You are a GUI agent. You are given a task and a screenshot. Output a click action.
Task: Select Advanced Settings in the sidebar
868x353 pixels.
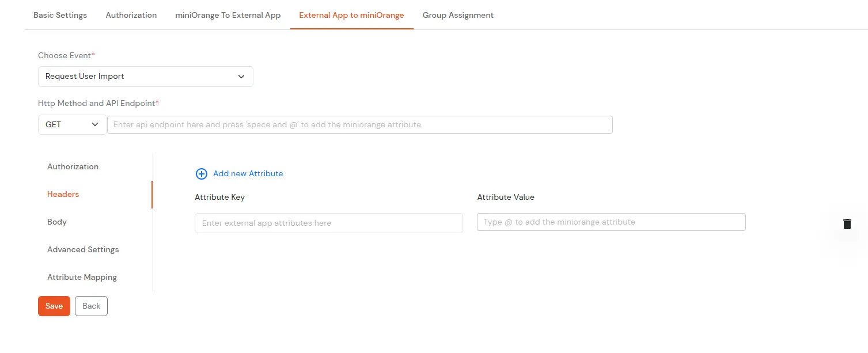click(83, 249)
